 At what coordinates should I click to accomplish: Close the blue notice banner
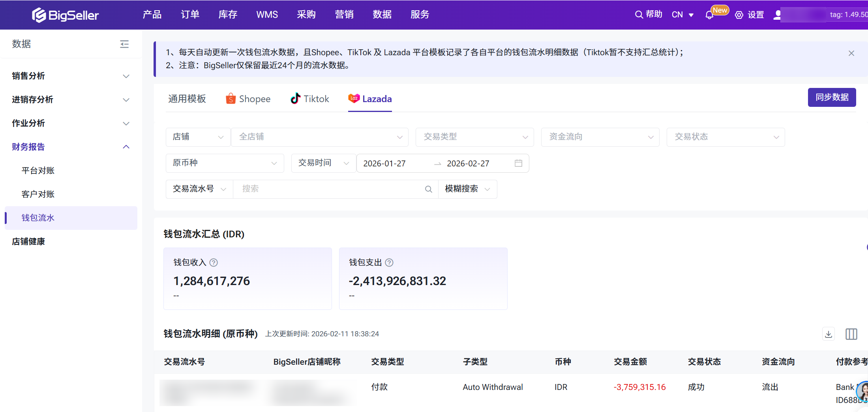pos(851,53)
